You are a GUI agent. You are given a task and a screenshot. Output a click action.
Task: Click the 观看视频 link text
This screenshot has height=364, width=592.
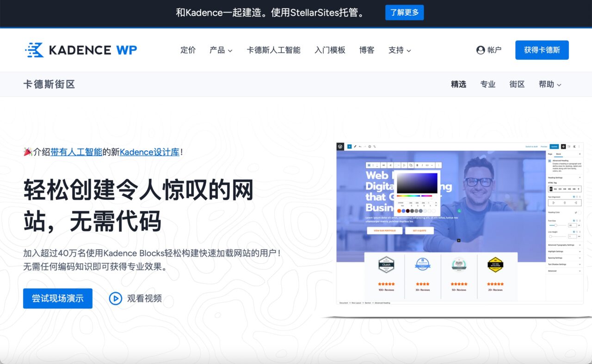coord(145,298)
